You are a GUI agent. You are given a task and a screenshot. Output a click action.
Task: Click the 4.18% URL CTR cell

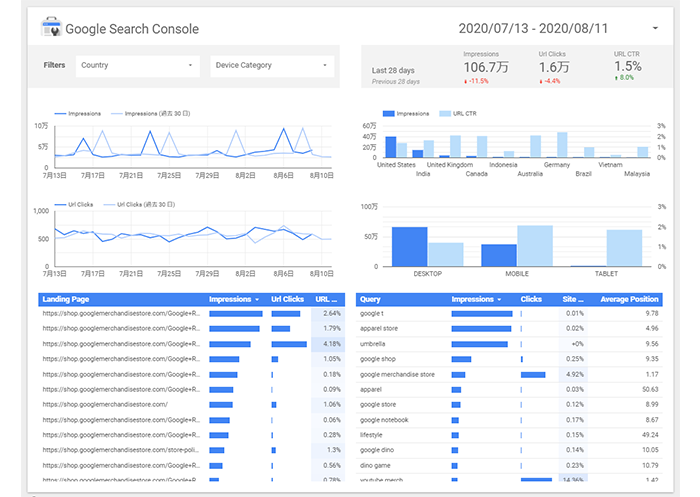(328, 344)
